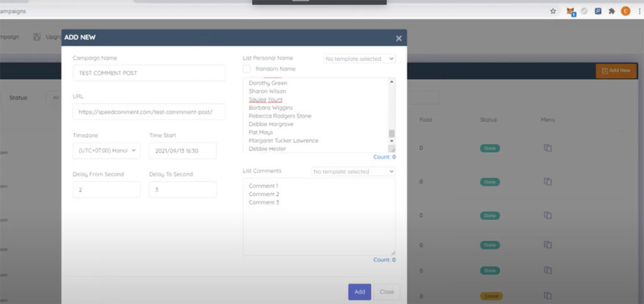
Task: Click the Comment 3 line
Action: tap(264, 202)
